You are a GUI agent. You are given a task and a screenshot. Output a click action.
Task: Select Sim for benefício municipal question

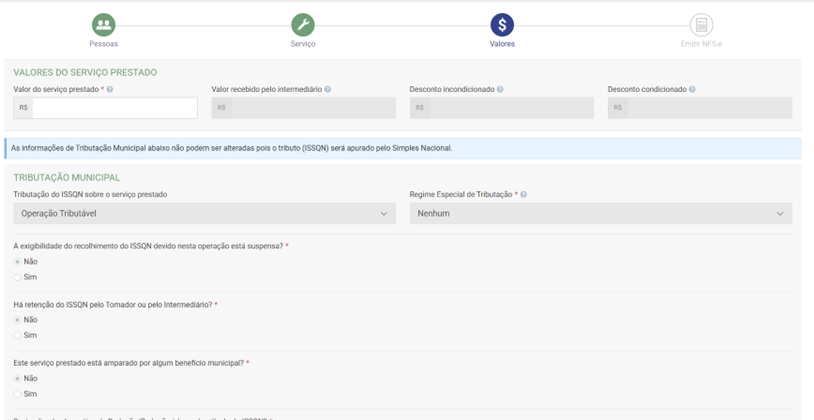coord(17,394)
